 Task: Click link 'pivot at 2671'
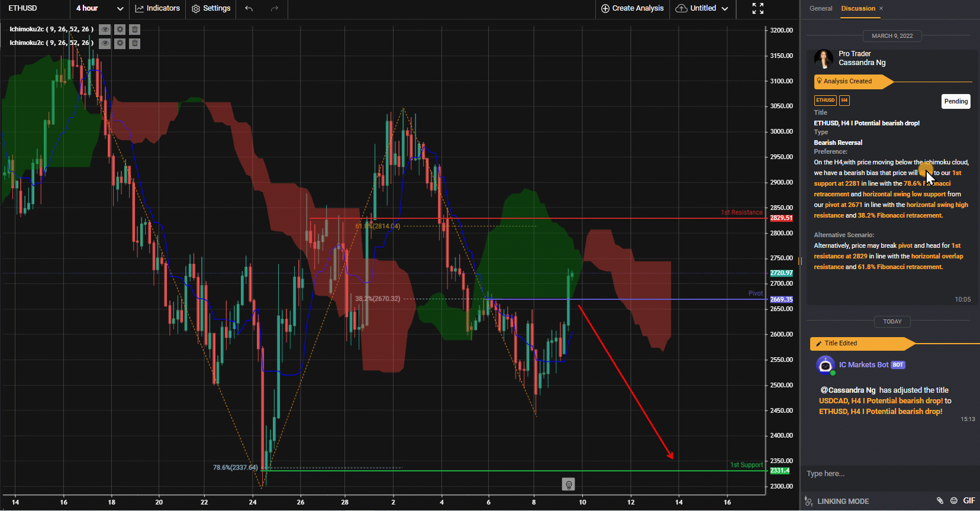[843, 205]
